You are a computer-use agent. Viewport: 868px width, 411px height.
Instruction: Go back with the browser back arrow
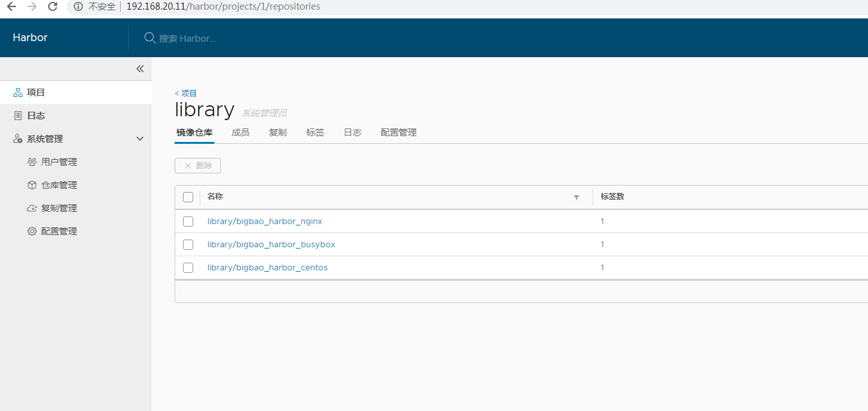coord(11,6)
